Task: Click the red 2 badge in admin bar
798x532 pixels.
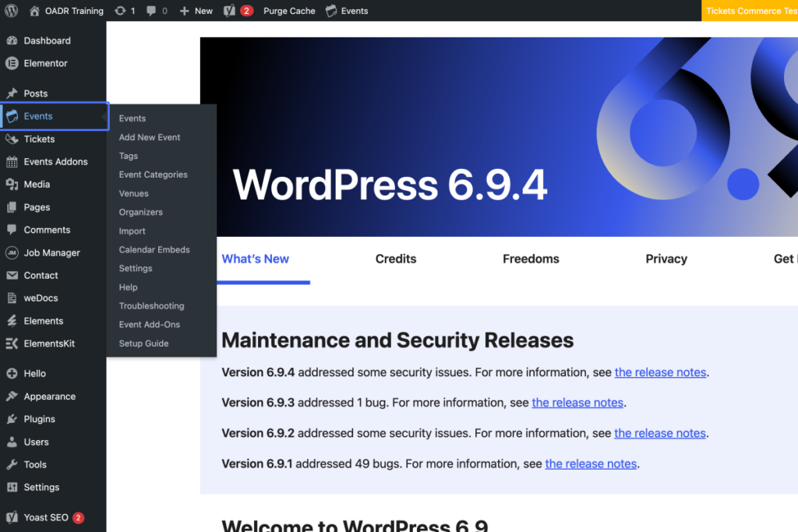Action: 246,11
